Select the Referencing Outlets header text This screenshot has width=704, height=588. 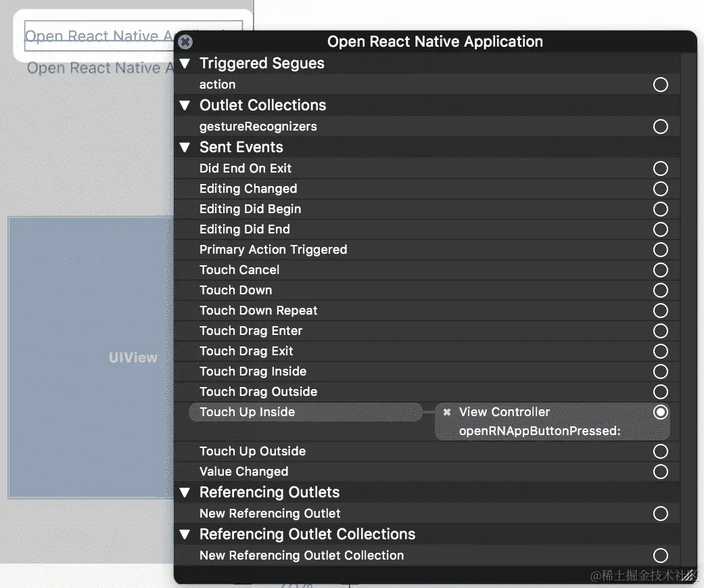[269, 493]
